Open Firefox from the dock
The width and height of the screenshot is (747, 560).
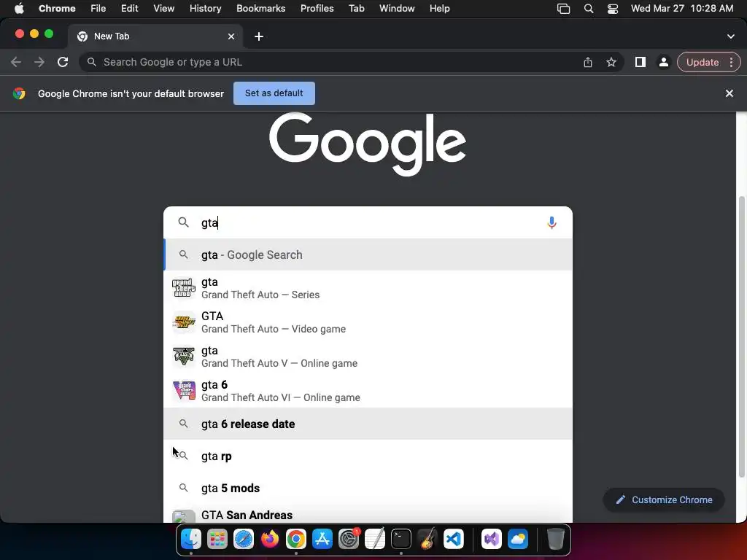coord(270,539)
